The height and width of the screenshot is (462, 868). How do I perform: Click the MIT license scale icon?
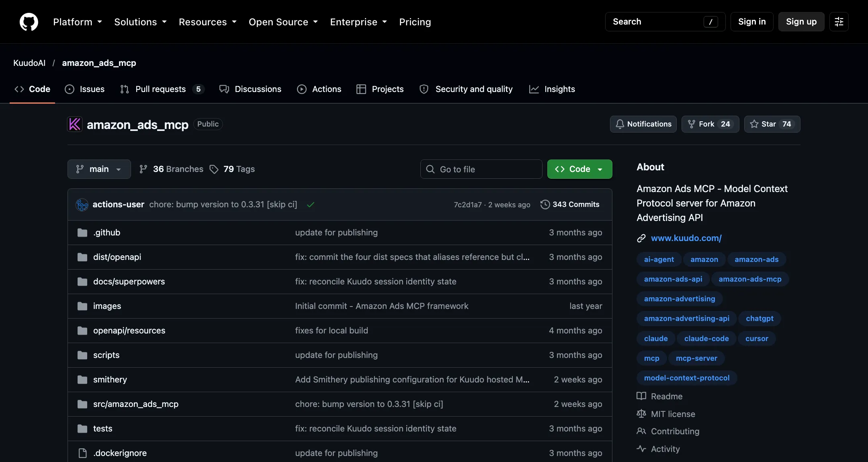[641, 414]
